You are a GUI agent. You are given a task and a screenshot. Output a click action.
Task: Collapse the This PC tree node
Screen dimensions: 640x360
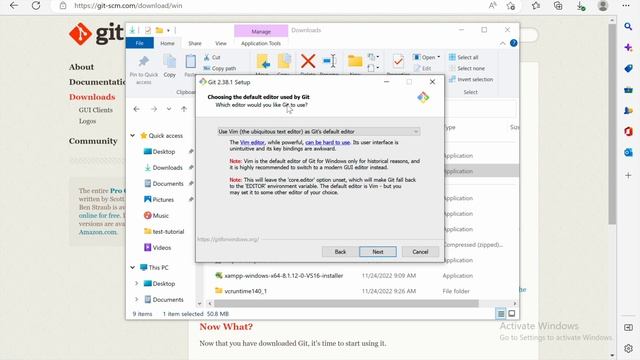click(133, 267)
